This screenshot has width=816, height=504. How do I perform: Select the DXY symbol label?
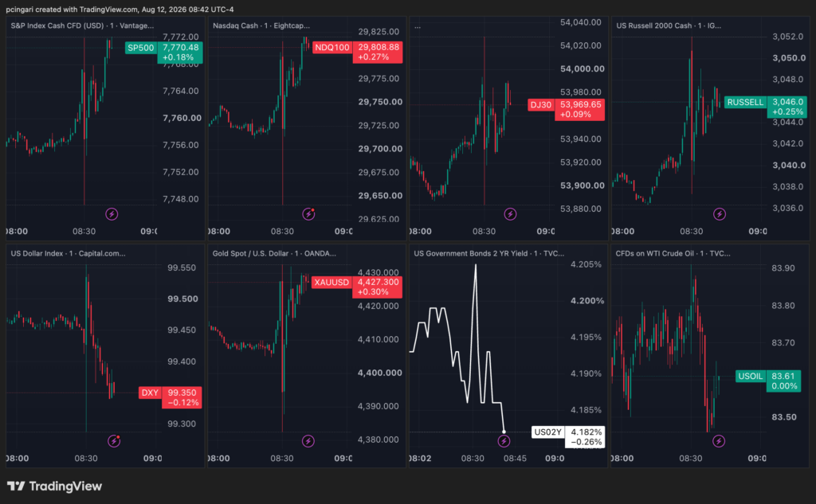[x=150, y=393]
